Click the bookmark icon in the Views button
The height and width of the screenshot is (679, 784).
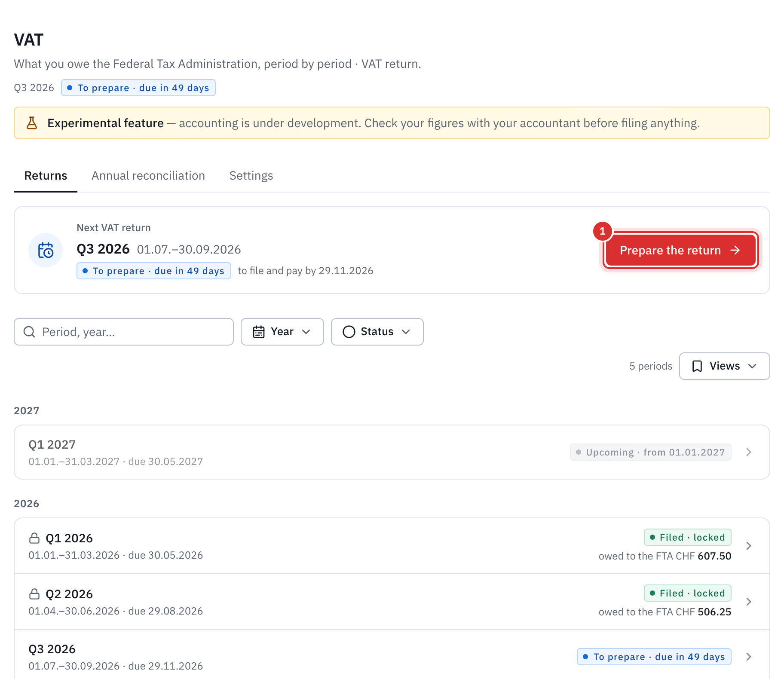697,366
